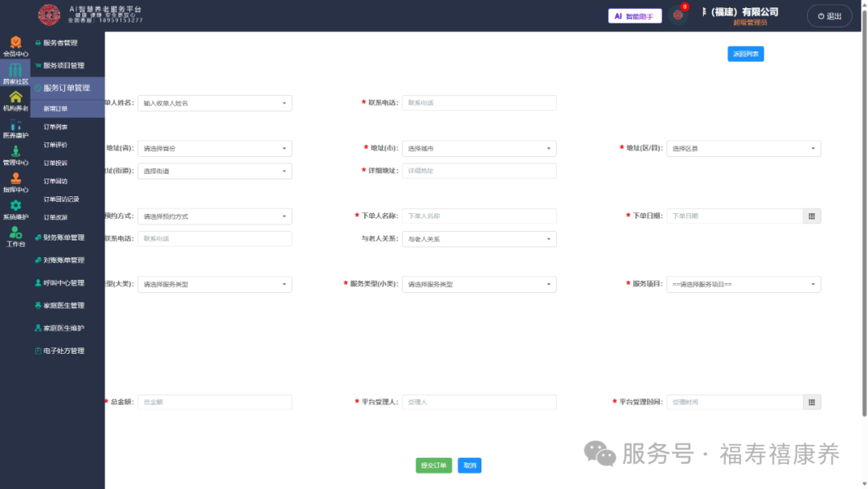Focus the 详细地址 input field
The image size is (868, 489).
coord(479,171)
